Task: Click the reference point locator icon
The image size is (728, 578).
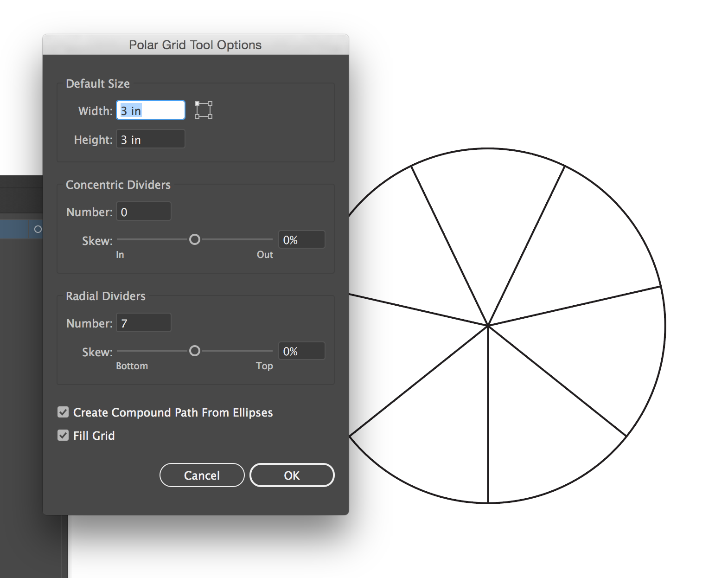Action: [x=203, y=110]
